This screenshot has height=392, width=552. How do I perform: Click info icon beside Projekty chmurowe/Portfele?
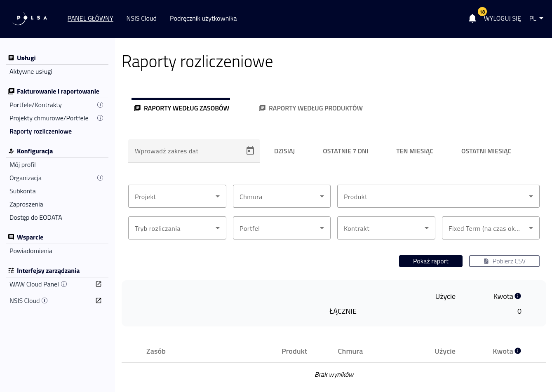(100, 118)
